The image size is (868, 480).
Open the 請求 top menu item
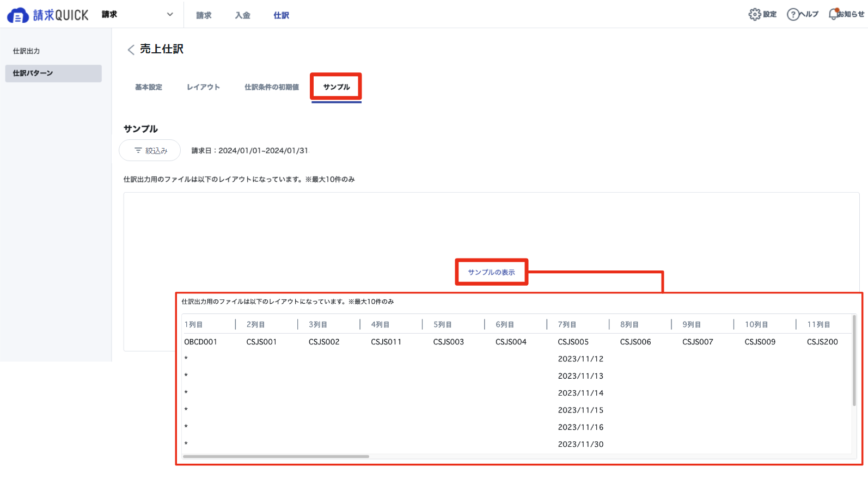coord(204,15)
